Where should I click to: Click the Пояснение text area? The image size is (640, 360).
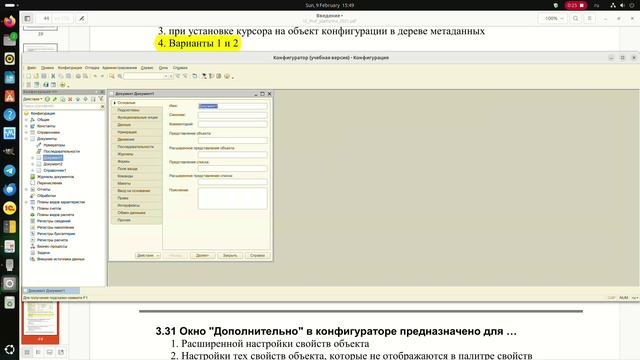pos(233,198)
